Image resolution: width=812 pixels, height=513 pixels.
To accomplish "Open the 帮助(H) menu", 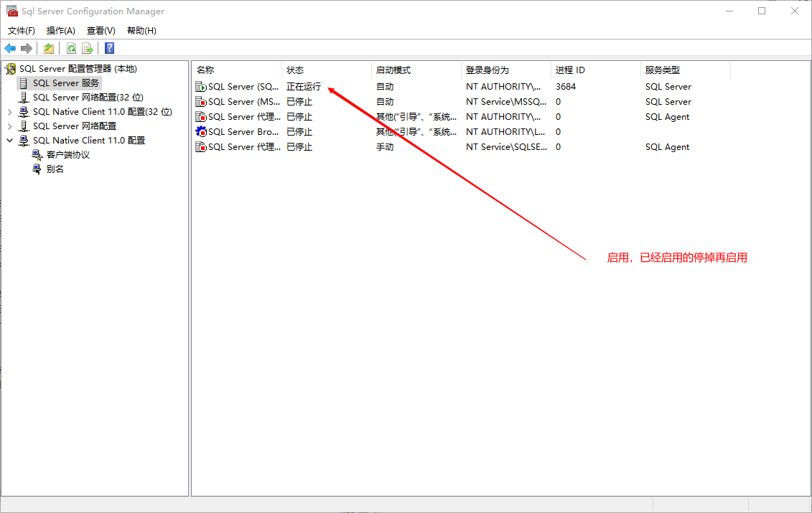I will pyautogui.click(x=141, y=31).
